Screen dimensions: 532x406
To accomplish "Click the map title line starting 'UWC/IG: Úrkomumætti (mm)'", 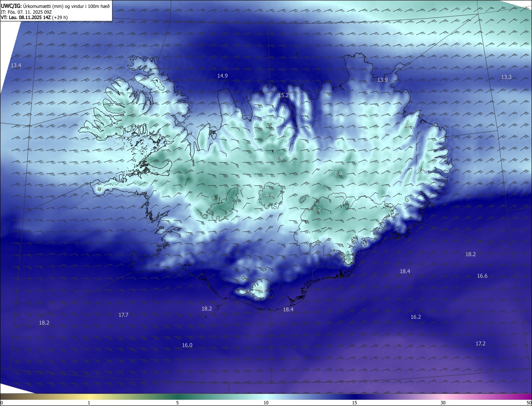I will point(55,6).
